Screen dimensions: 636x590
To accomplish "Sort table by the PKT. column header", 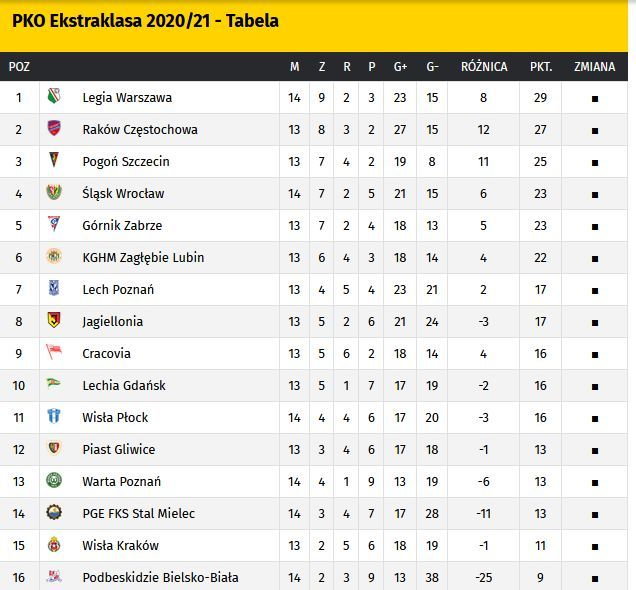I will [541, 67].
